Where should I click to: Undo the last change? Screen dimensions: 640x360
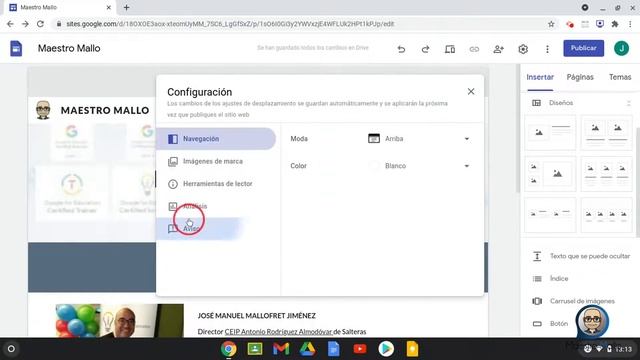[x=401, y=49]
